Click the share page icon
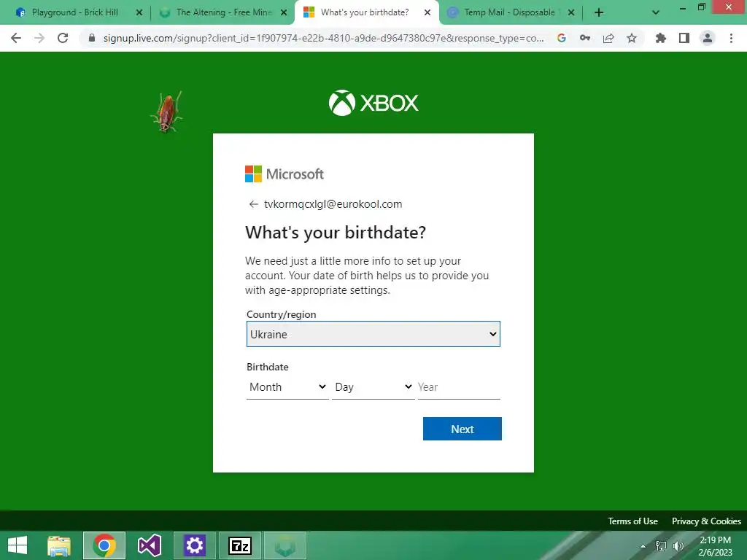This screenshot has width=747, height=560. point(608,38)
